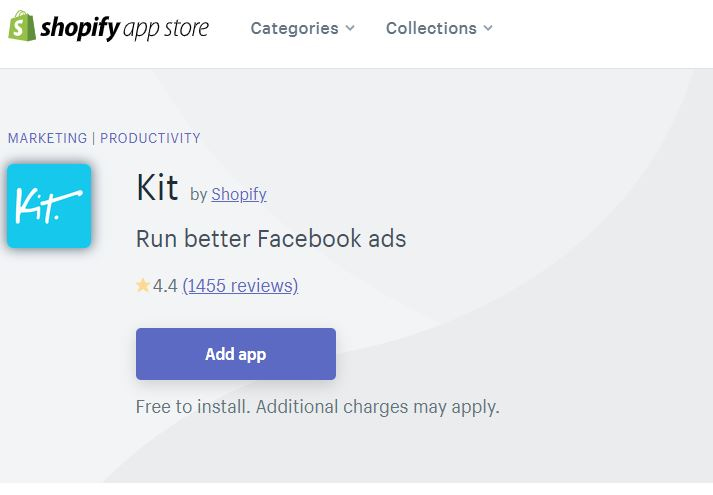Image resolution: width=713 pixels, height=495 pixels.
Task: Click the 'Run better Facebook ads' tagline
Action: pos(271,239)
